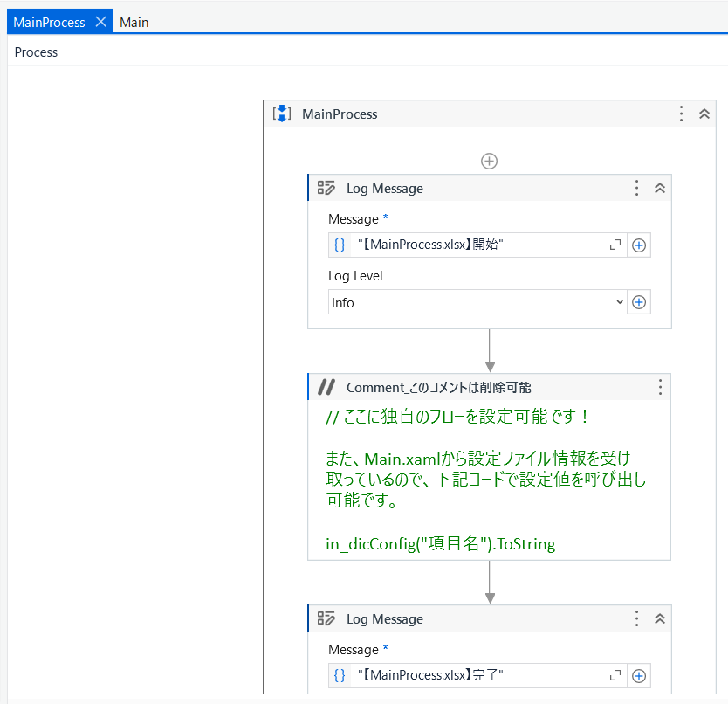Open MainProcess sequence options menu
The width and height of the screenshot is (728, 704).
pyautogui.click(x=681, y=114)
